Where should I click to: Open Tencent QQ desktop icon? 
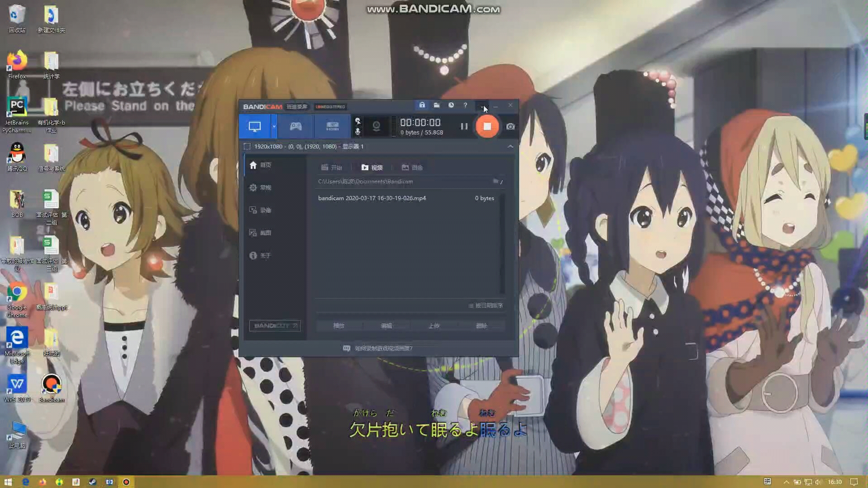tap(17, 157)
